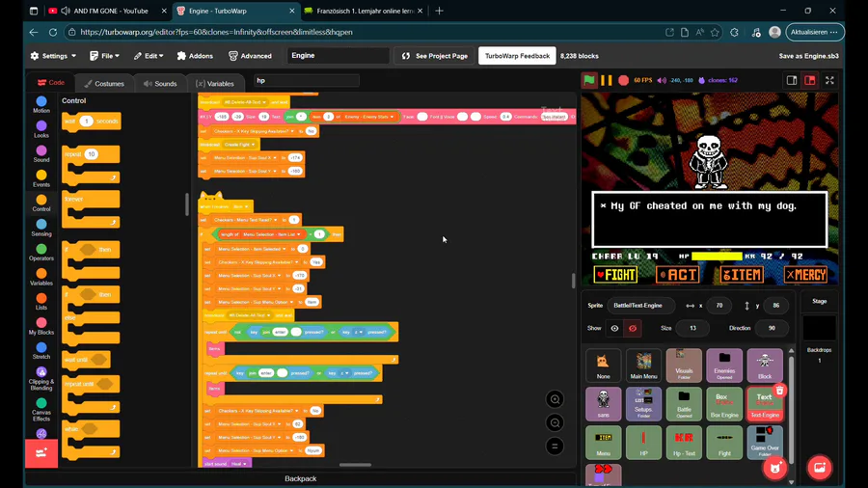
Task: Delete the Text-Engine sprite
Action: [x=779, y=391]
